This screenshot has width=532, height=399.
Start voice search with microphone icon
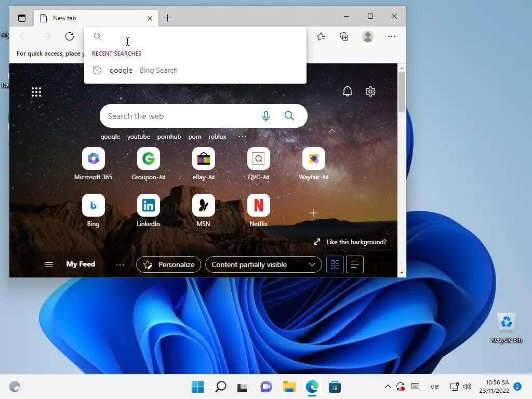(x=266, y=116)
